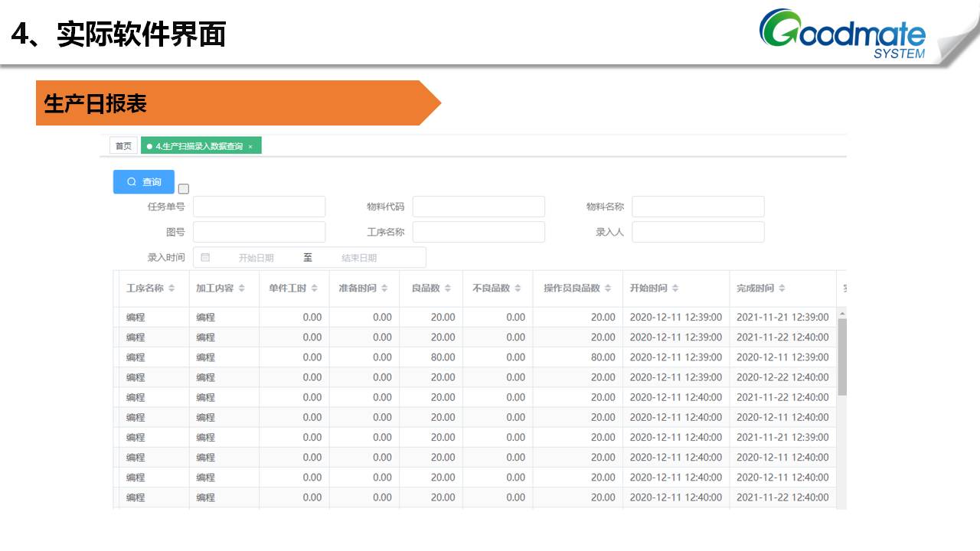Click the 任务单号 input field
The image size is (980, 551).
tap(259, 207)
